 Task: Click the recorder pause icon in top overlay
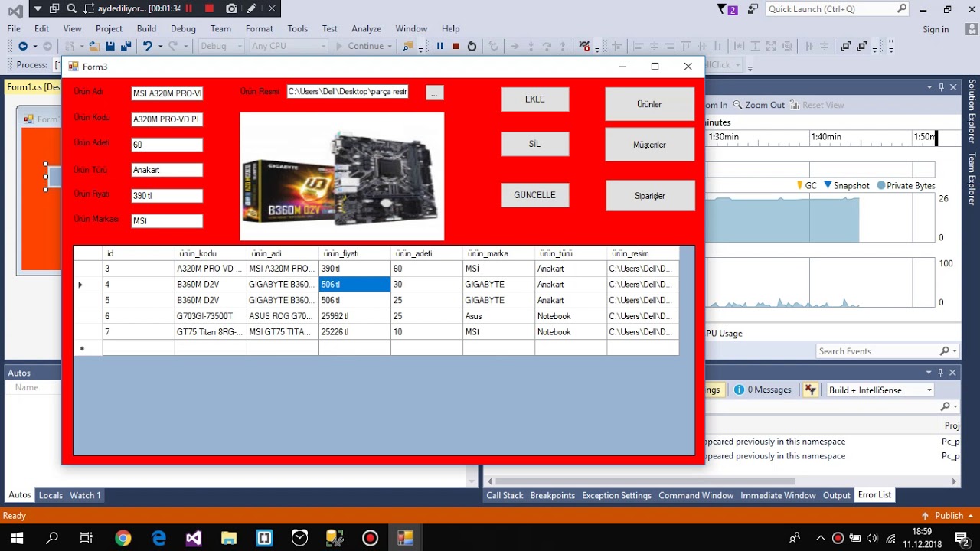point(189,8)
